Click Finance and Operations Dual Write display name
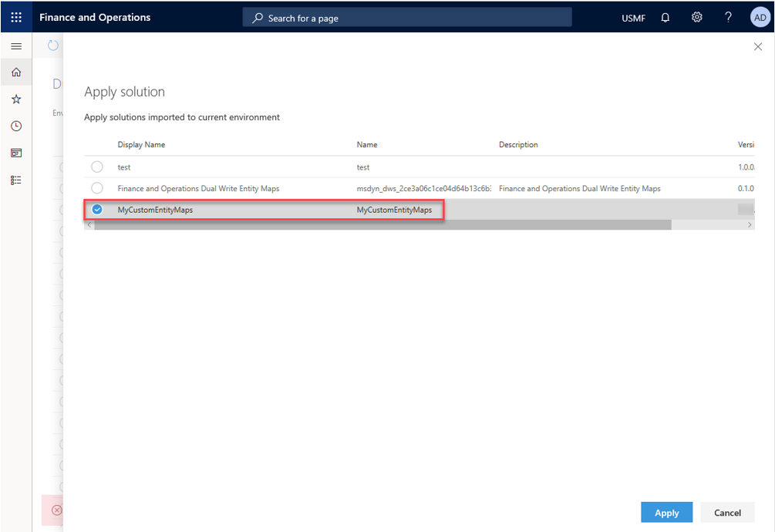Viewport: 775px width, 532px height. 198,189
